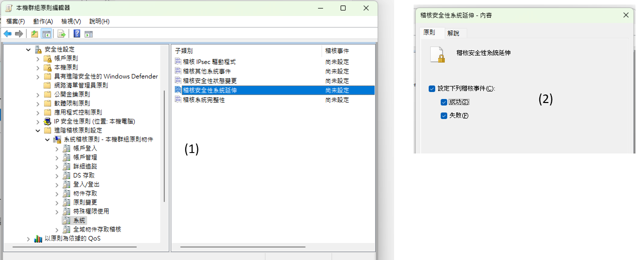Select 帳戶管理 in the tree
Screen dimensions: 644x260
pos(85,157)
